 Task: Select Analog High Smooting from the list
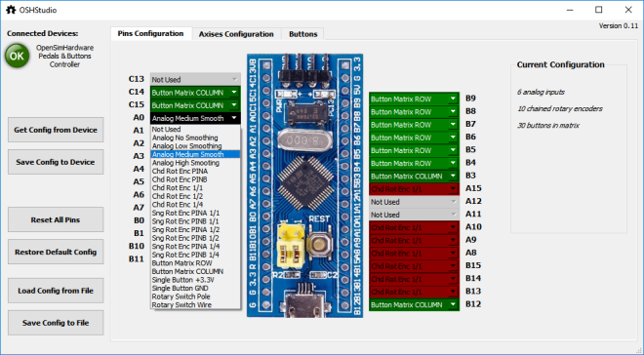pyautogui.click(x=185, y=163)
